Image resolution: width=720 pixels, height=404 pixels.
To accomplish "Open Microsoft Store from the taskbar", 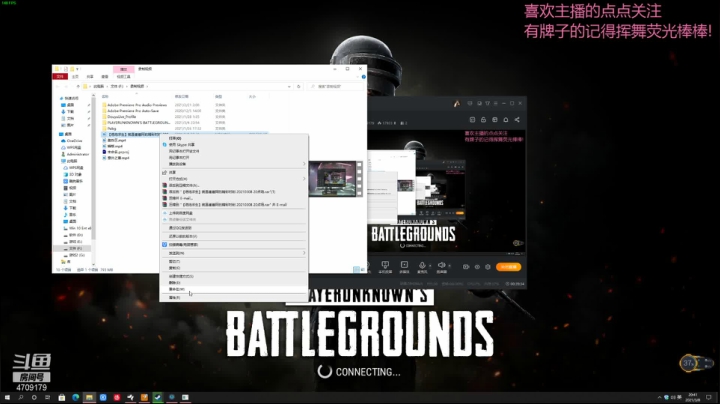I will point(62,398).
